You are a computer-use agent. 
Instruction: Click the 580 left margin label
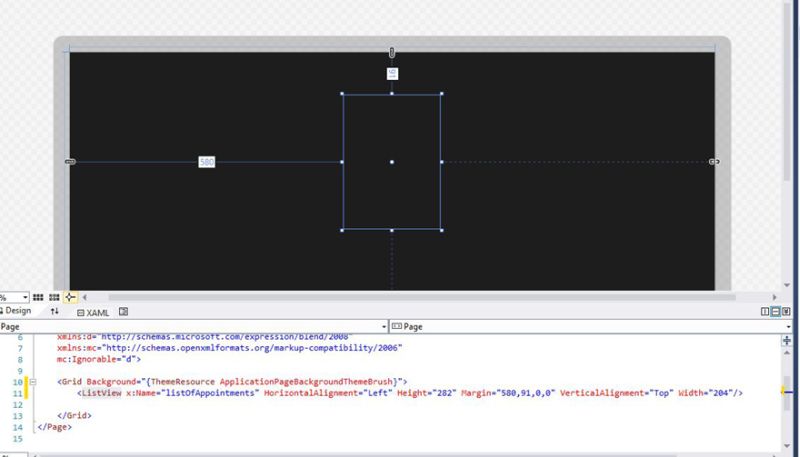[x=207, y=162]
